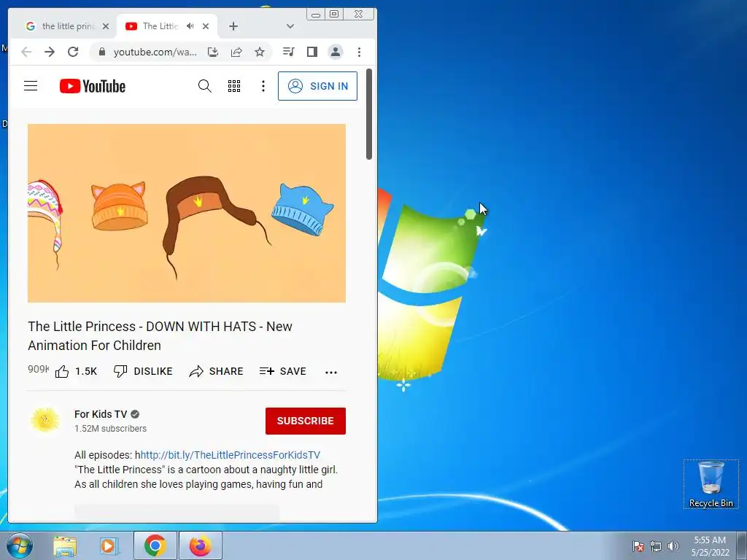The width and height of the screenshot is (747, 560).
Task: Close the Google search tab
Action: point(106,26)
